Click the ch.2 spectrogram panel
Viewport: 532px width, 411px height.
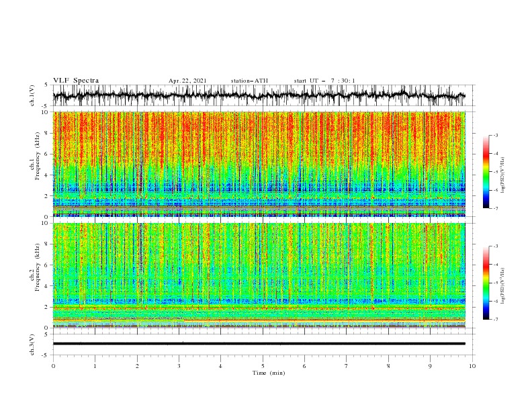click(x=259, y=275)
